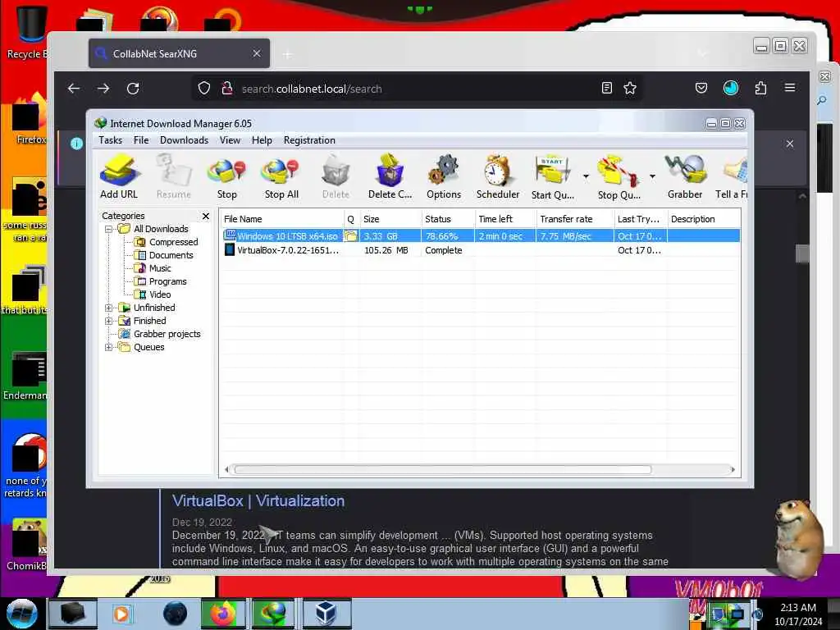Viewport: 840px width, 630px height.
Task: Open IDM Options gear icon
Action: (x=444, y=177)
